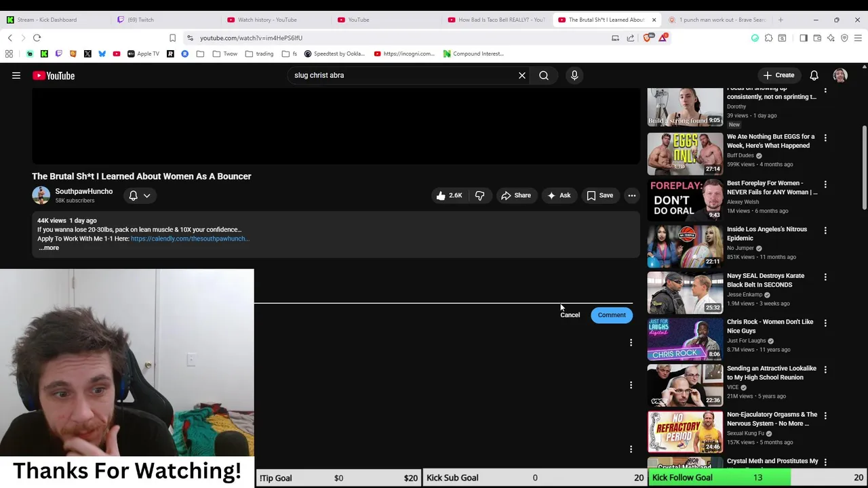Viewport: 868px width, 488px height.
Task: Open Leo AI sparkle icon
Action: 831,38
